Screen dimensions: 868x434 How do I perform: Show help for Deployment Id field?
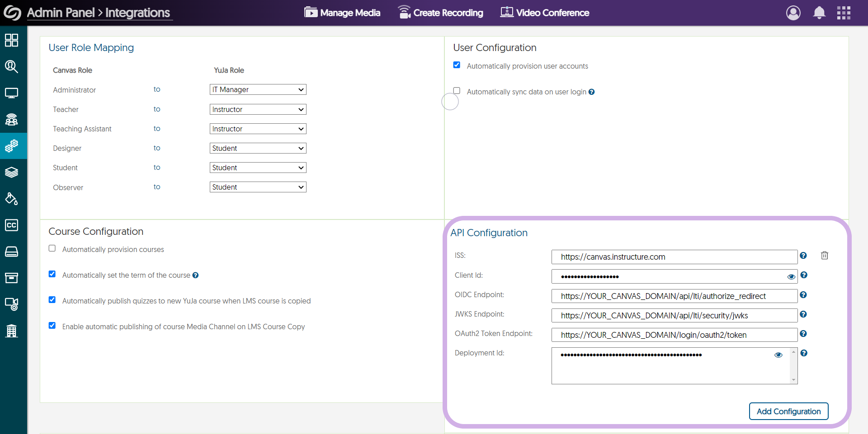coord(804,353)
